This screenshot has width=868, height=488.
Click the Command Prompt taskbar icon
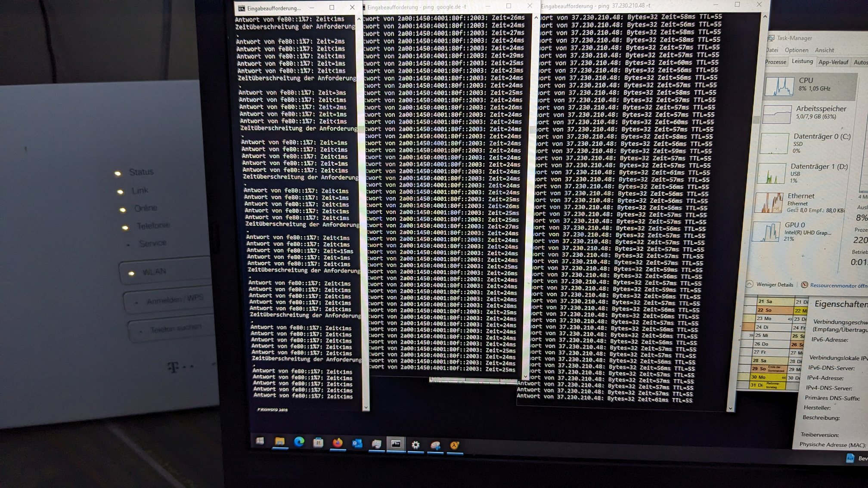[x=396, y=444]
